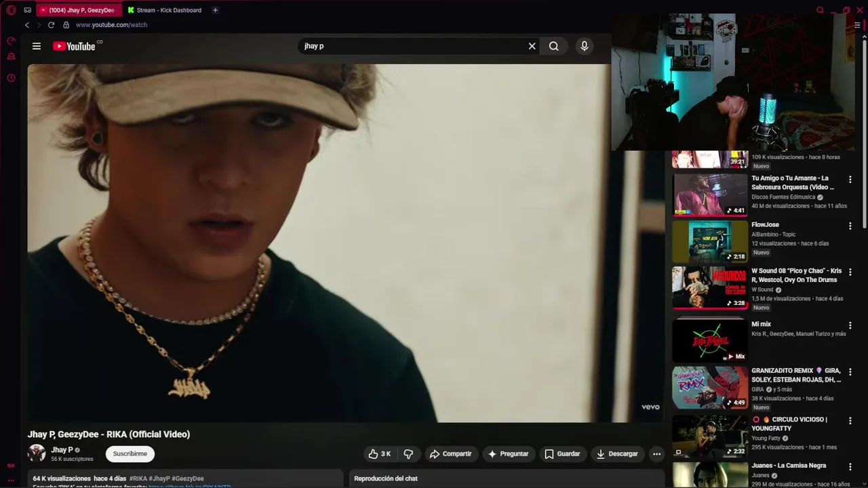
Task: Open sidebar three-dot setup at bottom
Action: click(x=11, y=480)
